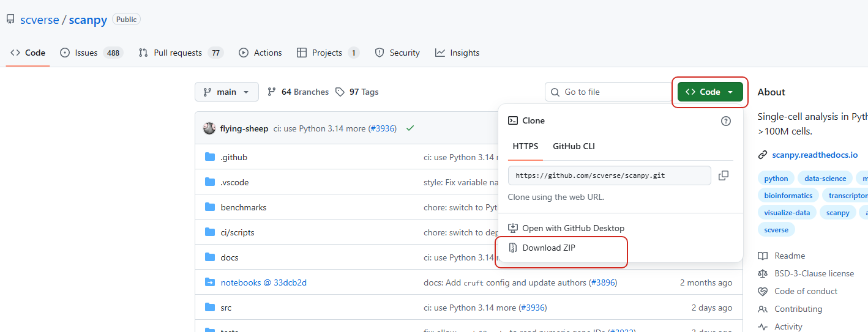Click the branch icon beside 64 Branches
This screenshot has width=868, height=332.
[x=272, y=92]
